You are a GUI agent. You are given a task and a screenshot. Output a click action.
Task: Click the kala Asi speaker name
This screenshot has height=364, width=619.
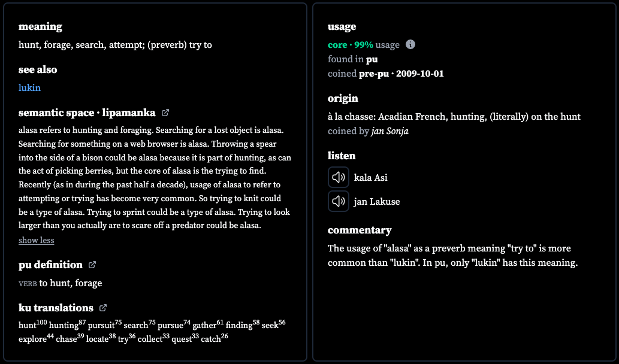click(371, 177)
